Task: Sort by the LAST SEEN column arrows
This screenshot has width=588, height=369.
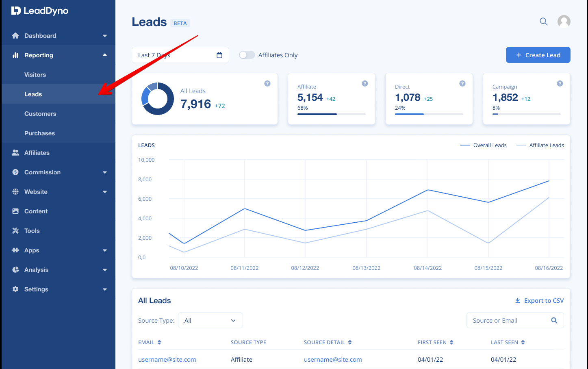Action: (x=523, y=342)
